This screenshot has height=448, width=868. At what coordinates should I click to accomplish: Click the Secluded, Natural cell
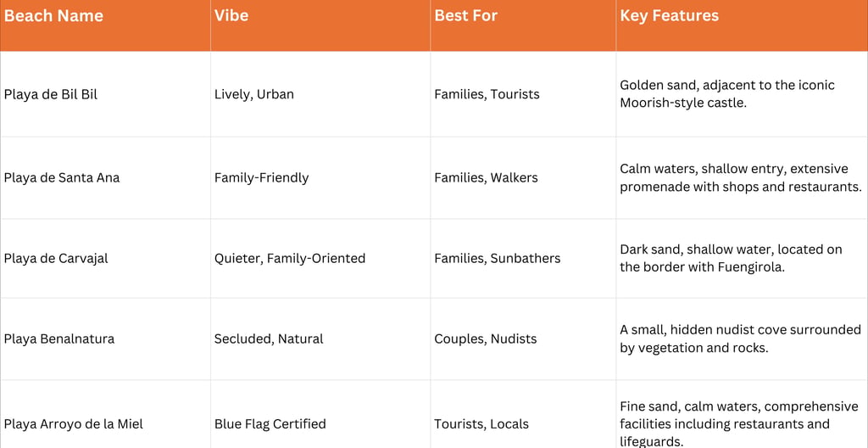[x=320, y=339]
